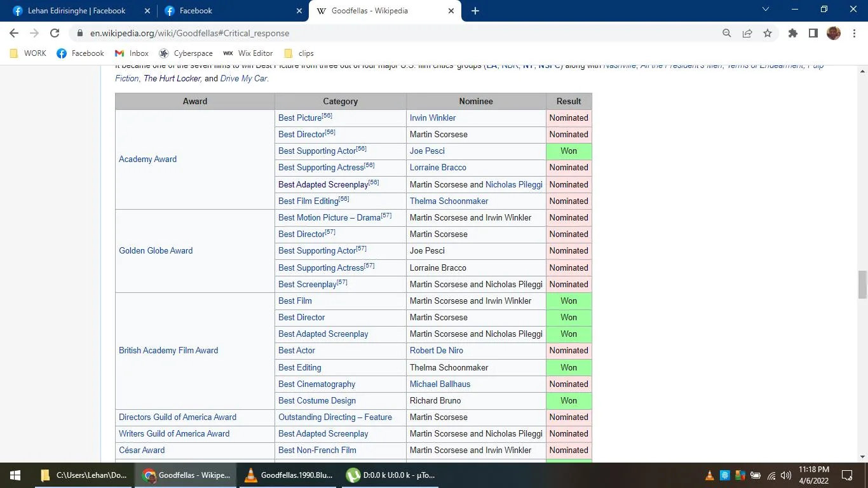Switch to File Explorer taskbar window
Viewport: 868px width, 488px height.
pos(83,475)
